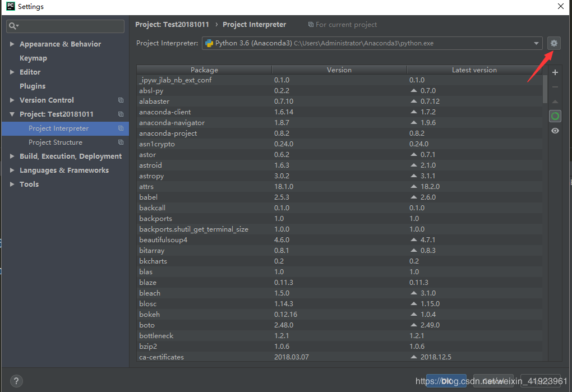Click the copy icon next to Project Structure

(121, 142)
